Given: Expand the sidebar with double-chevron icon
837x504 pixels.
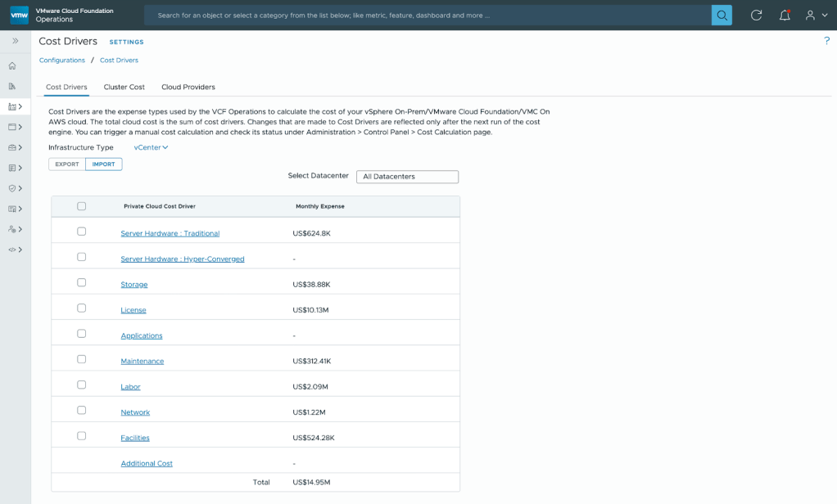Looking at the screenshot, I should (x=15, y=41).
